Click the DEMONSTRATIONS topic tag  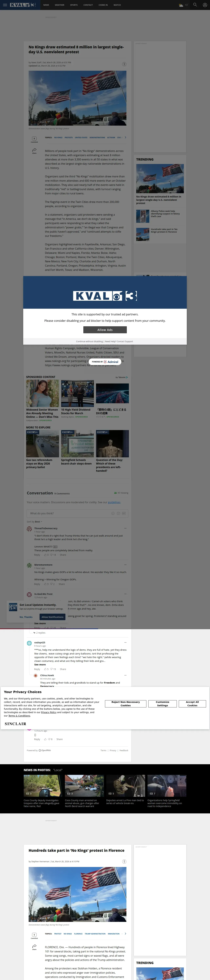click(97, 138)
